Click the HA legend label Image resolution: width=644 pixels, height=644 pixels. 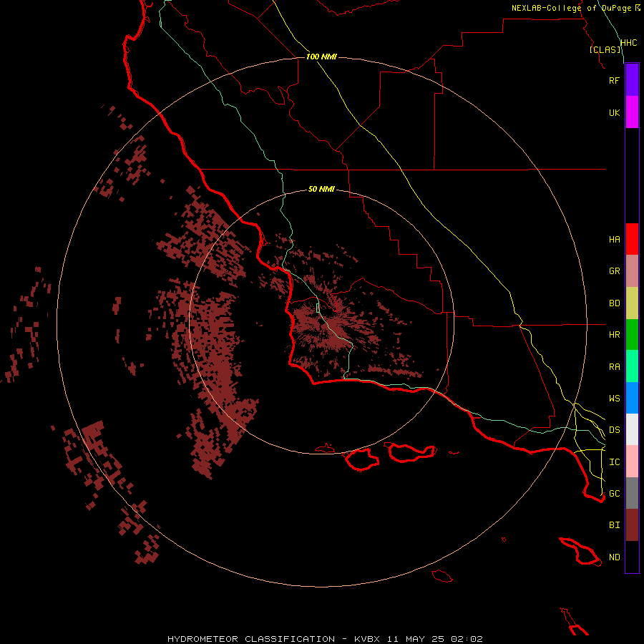(x=614, y=240)
